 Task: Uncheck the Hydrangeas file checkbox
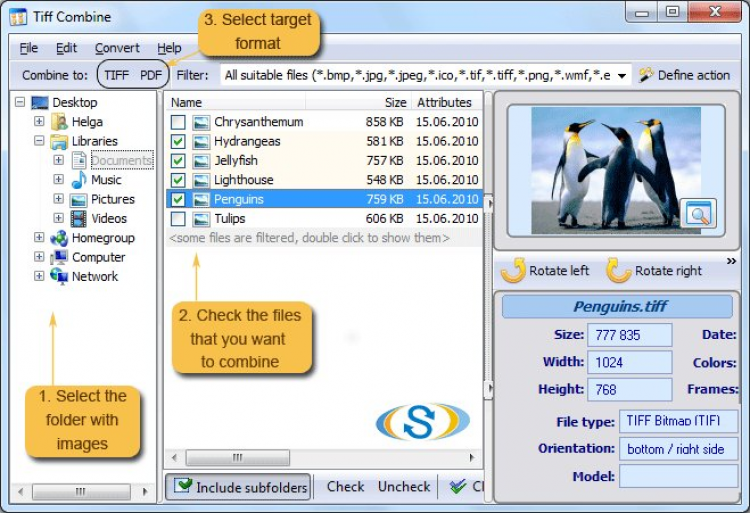point(178,141)
